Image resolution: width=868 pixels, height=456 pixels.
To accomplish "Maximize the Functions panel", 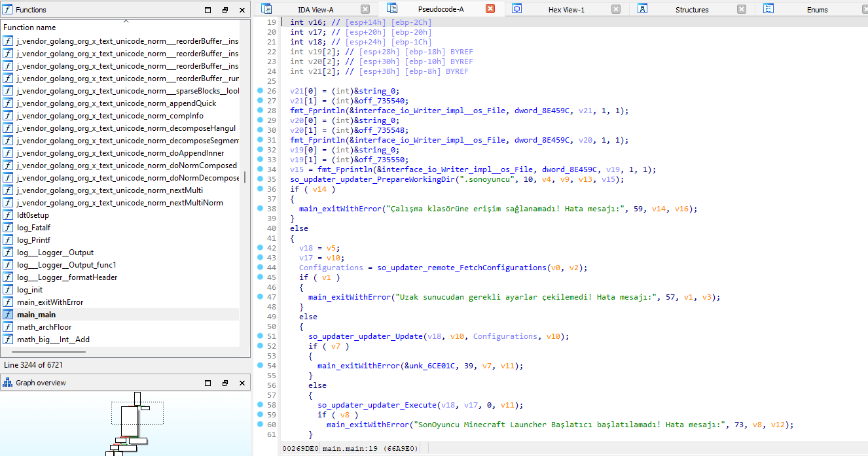I will pos(208,10).
